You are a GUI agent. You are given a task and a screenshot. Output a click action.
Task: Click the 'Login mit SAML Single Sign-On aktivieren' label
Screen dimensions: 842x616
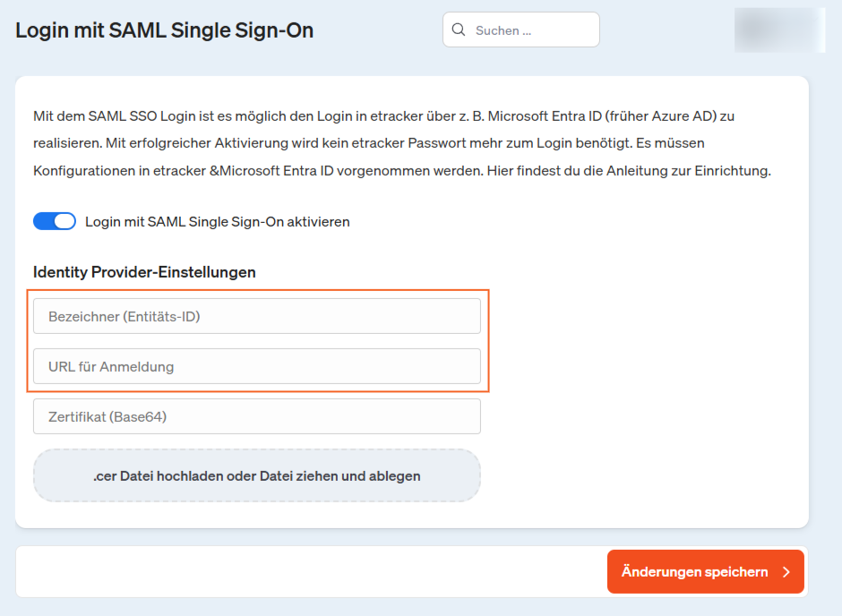tap(217, 221)
